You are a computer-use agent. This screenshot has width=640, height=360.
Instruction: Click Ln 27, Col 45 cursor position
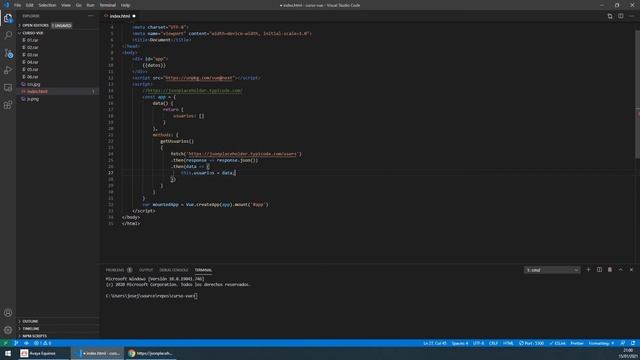[x=435, y=343]
